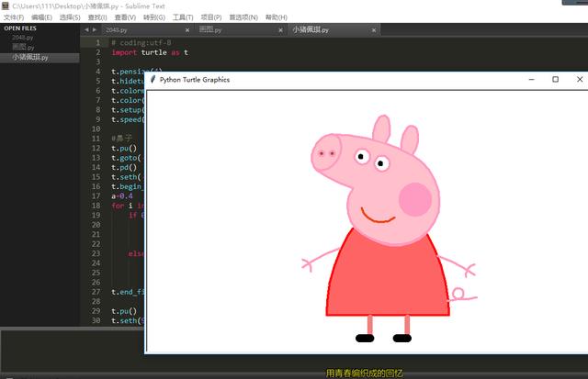Click line number 10 in the gutter
588x379 pixels.
pos(96,128)
